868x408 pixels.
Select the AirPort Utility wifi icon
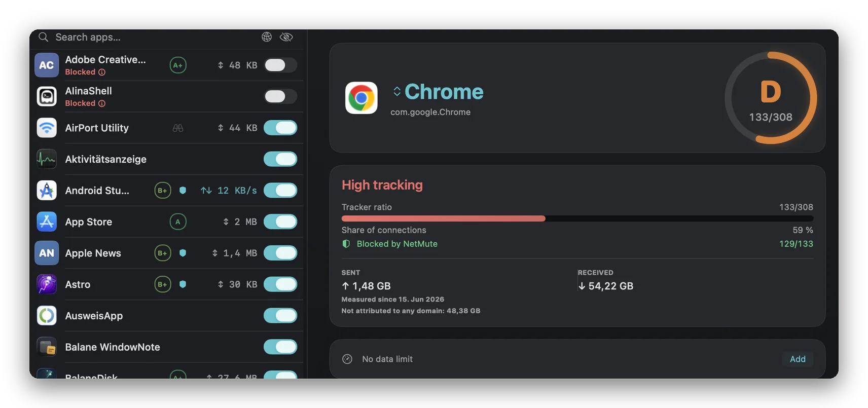point(47,128)
